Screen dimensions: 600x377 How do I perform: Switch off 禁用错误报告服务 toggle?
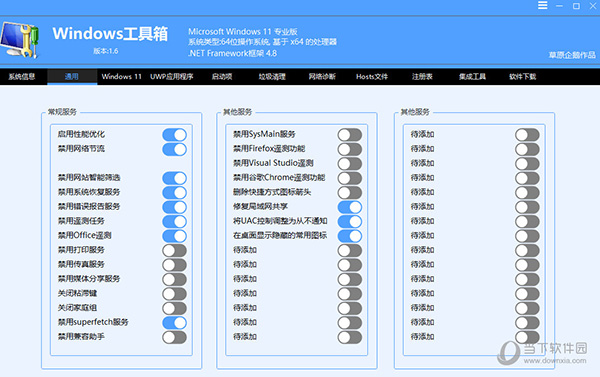174,207
